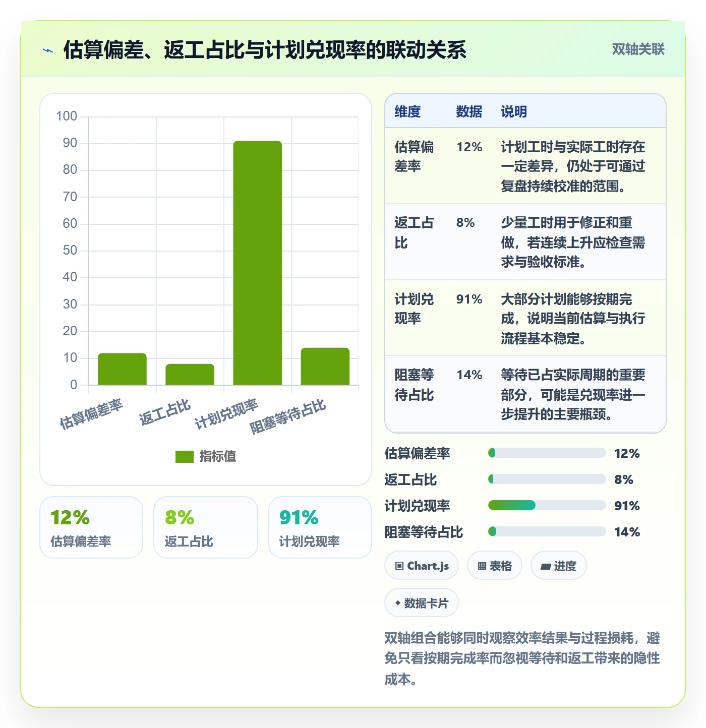
Task: Click the 阻塞等待占比 bar in the chart
Action: coord(325,367)
